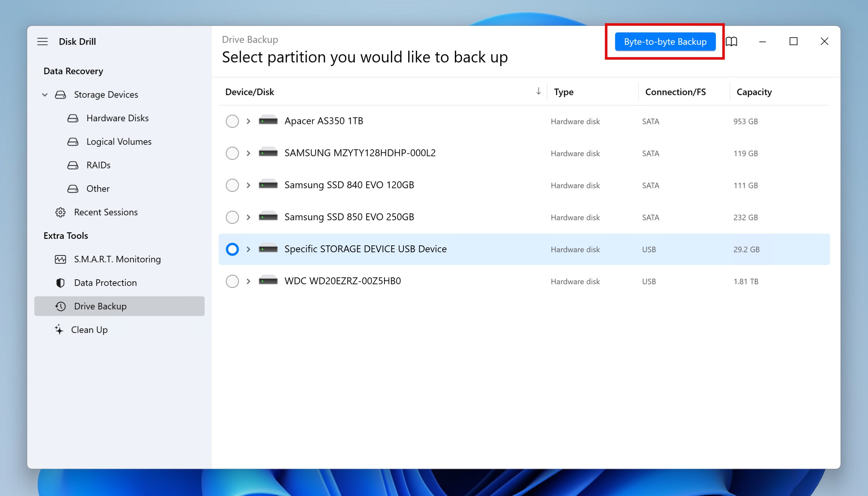Click Logical Volumes in sidebar
Screen dimensions: 868x496
click(x=119, y=142)
